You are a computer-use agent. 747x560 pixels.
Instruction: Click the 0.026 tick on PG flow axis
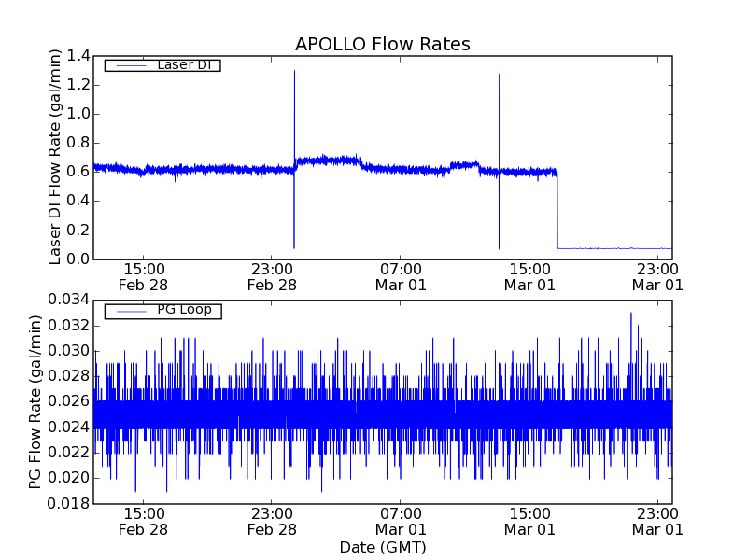[x=68, y=401]
